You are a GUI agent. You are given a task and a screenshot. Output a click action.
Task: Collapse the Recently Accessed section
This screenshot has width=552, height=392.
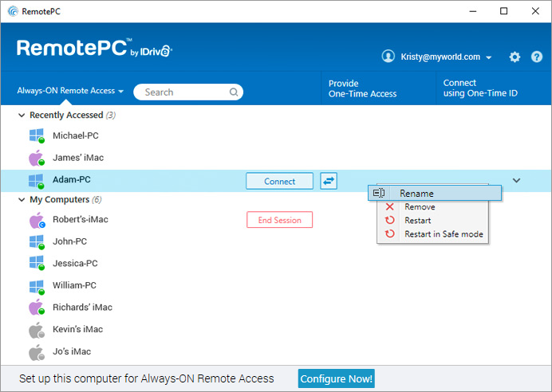click(22, 115)
